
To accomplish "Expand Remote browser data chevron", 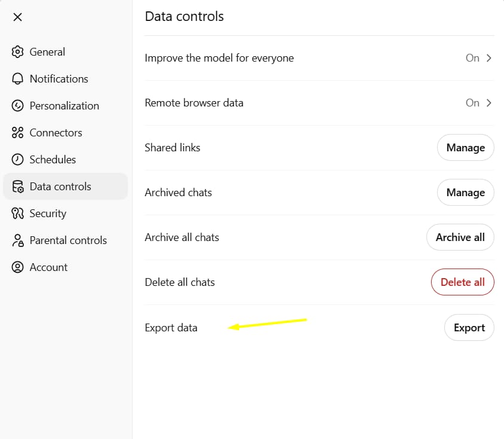I will click(489, 103).
